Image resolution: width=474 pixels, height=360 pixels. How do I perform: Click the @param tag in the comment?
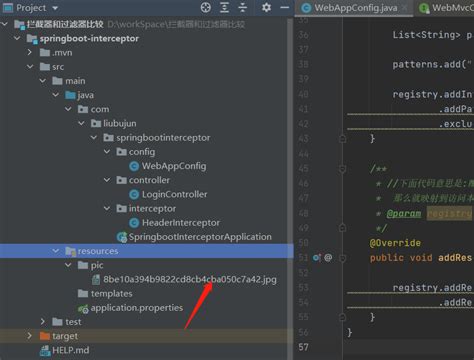pos(404,213)
